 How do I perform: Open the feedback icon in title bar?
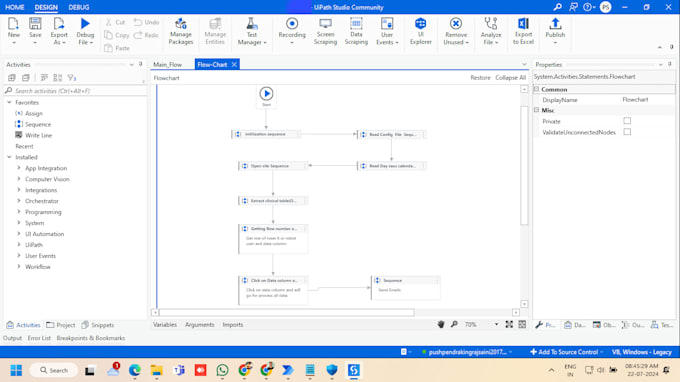573,7
